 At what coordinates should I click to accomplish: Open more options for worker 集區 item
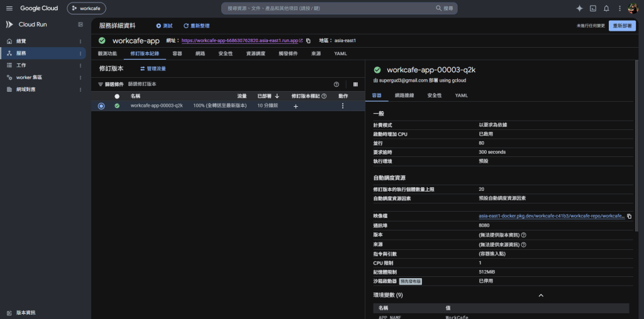[x=80, y=77]
